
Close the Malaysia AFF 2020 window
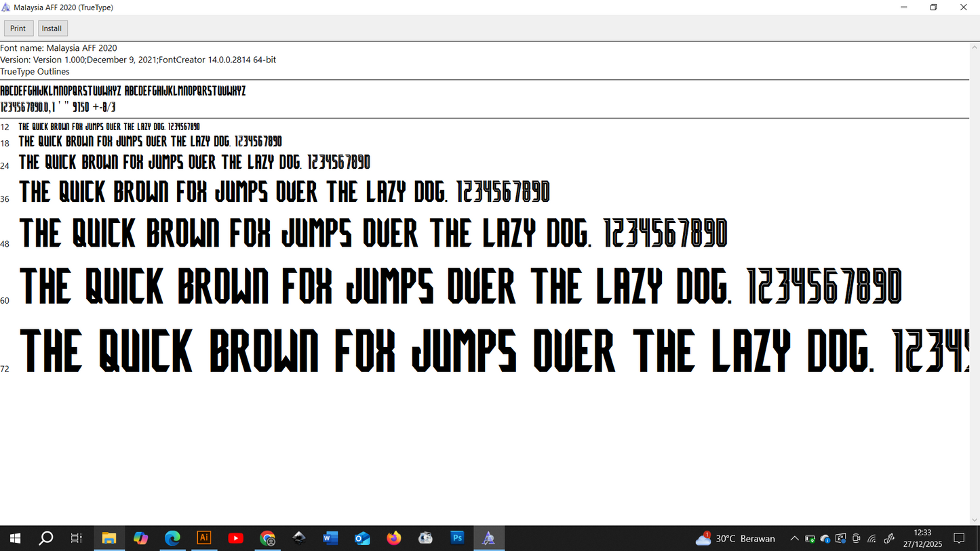(964, 7)
